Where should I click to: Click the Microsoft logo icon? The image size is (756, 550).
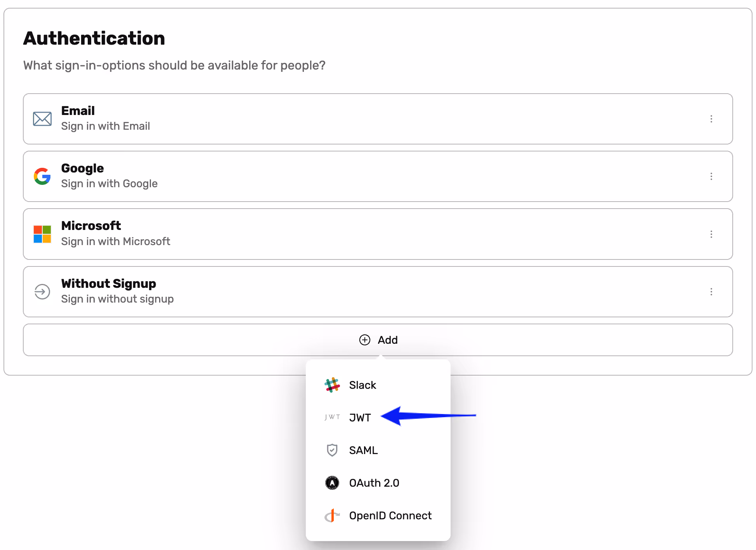pyautogui.click(x=42, y=234)
